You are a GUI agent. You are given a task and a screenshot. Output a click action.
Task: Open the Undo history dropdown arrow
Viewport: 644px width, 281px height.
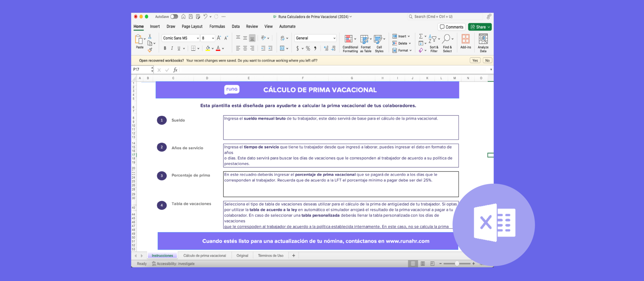(210, 17)
